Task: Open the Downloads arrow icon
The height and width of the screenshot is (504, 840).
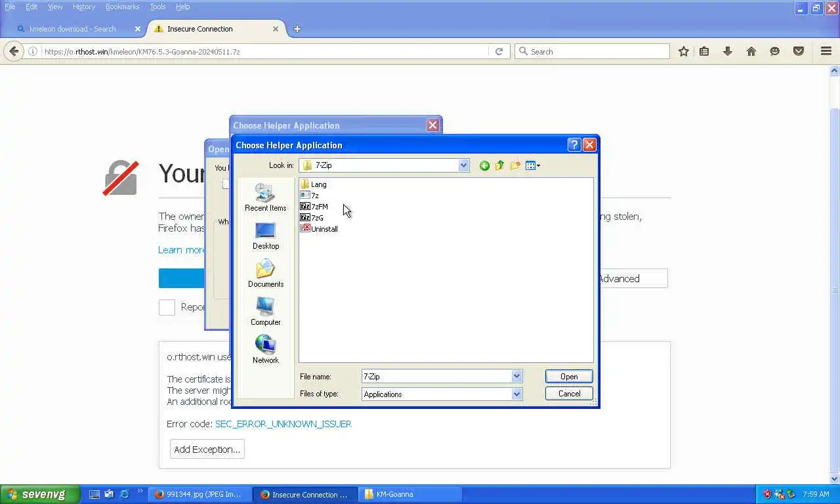Action: pyautogui.click(x=727, y=51)
